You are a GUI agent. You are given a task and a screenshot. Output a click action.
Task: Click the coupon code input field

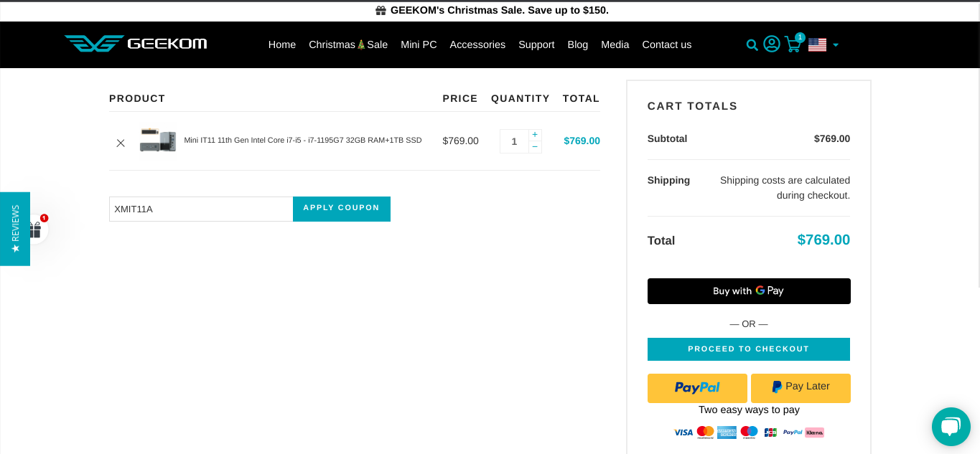tap(201, 209)
